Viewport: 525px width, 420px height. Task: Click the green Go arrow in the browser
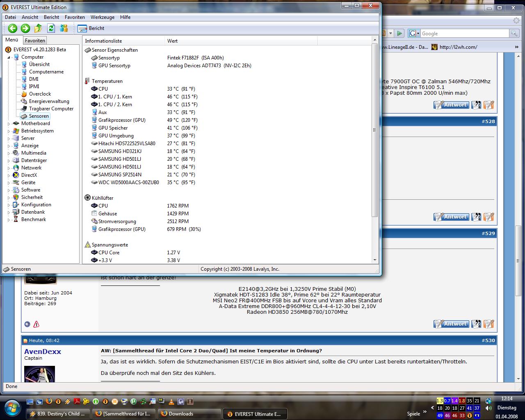400,33
